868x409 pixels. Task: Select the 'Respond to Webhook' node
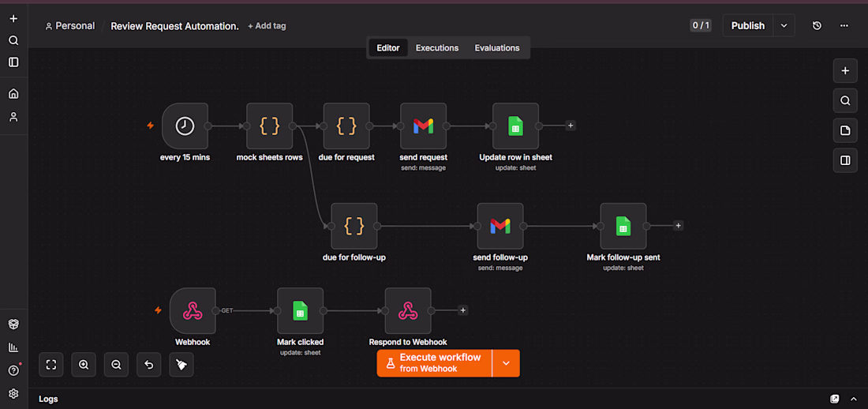(408, 311)
